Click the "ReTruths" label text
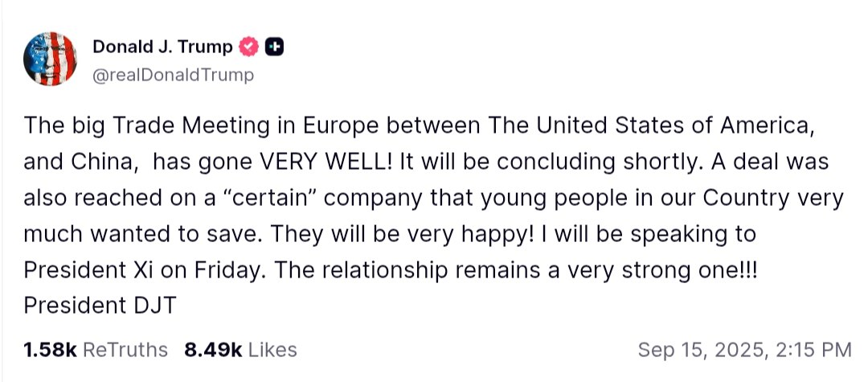 125,350
